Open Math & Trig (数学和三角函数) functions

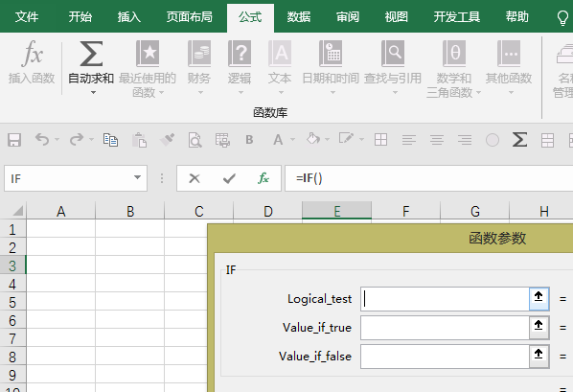click(x=454, y=69)
